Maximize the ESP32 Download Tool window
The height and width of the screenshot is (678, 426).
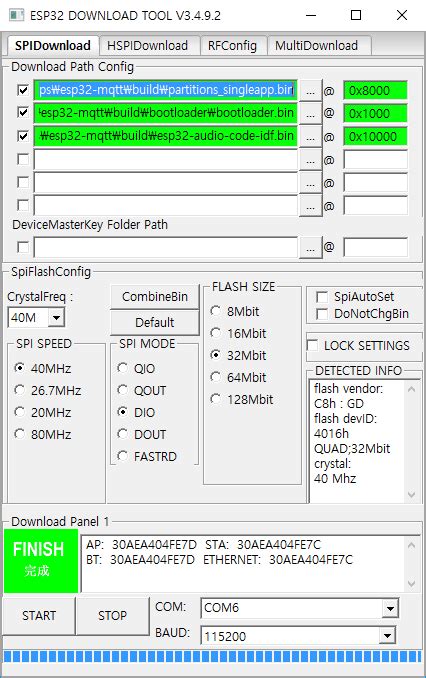[356, 15]
